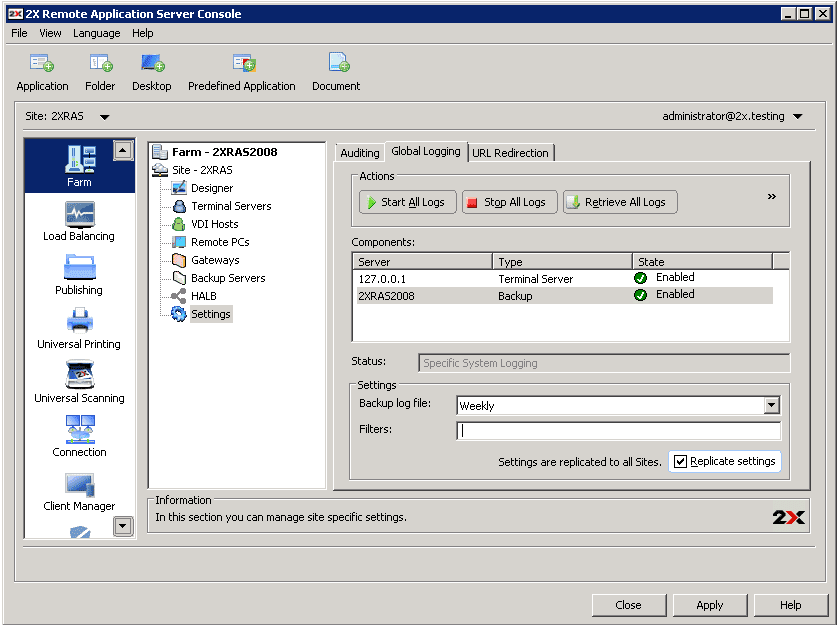Expand more actions with the chevron
The image size is (837, 625).
771,197
